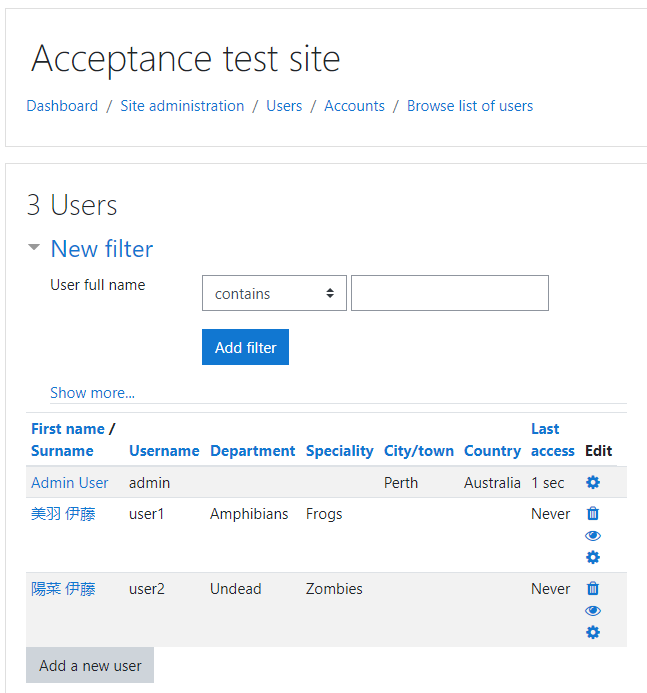Sort table by Last access column
Viewport: 647px width, 693px height.
point(552,440)
